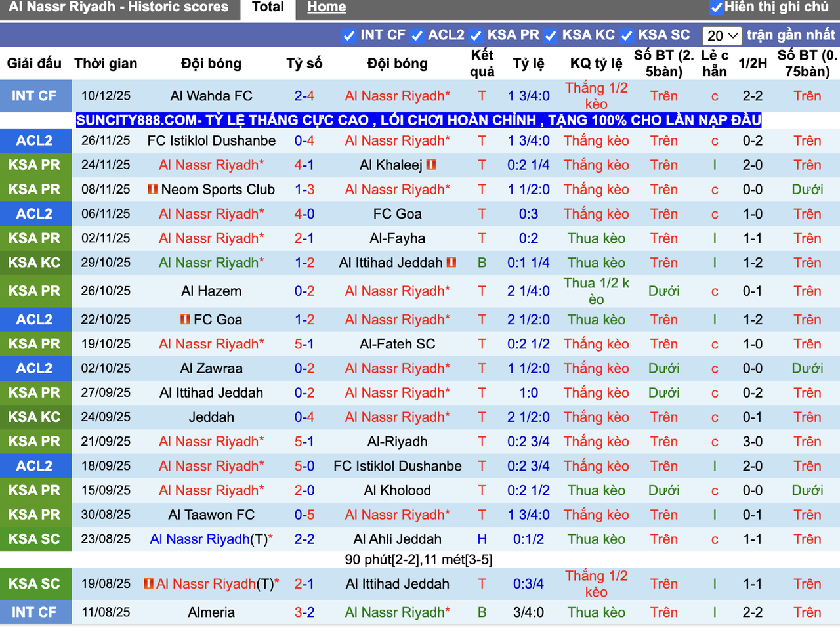Image resolution: width=840 pixels, height=630 pixels.
Task: Disable the KSA PR league filter
Action: pyautogui.click(x=476, y=35)
